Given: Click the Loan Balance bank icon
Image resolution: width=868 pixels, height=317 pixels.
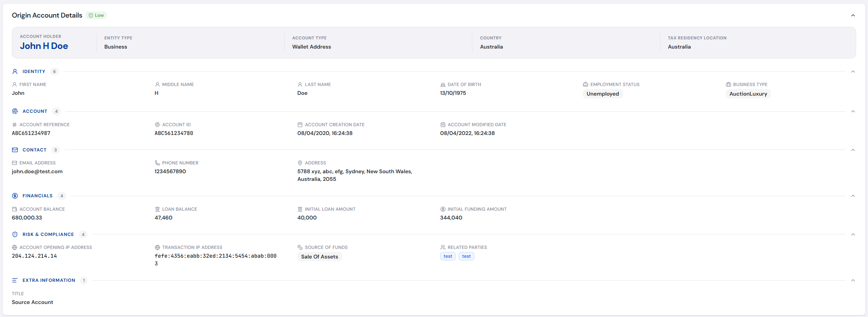Looking at the screenshot, I should click(157, 209).
